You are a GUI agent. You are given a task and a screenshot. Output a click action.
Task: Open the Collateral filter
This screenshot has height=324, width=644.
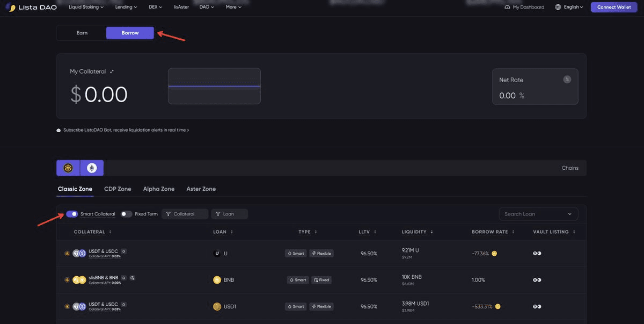tap(185, 214)
